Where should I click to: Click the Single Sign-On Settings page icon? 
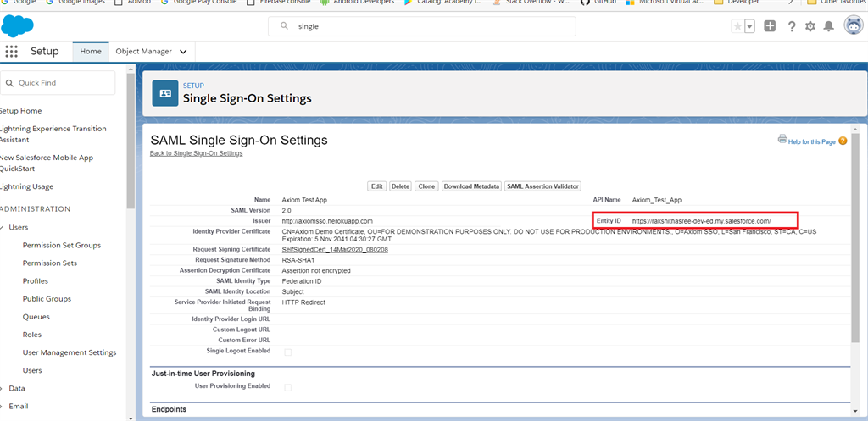click(165, 93)
